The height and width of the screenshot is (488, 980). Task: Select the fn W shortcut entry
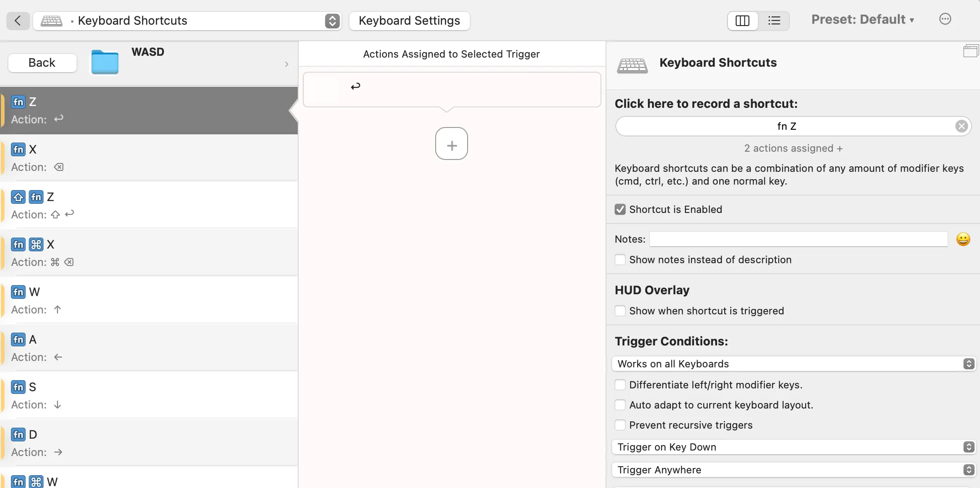(x=149, y=300)
